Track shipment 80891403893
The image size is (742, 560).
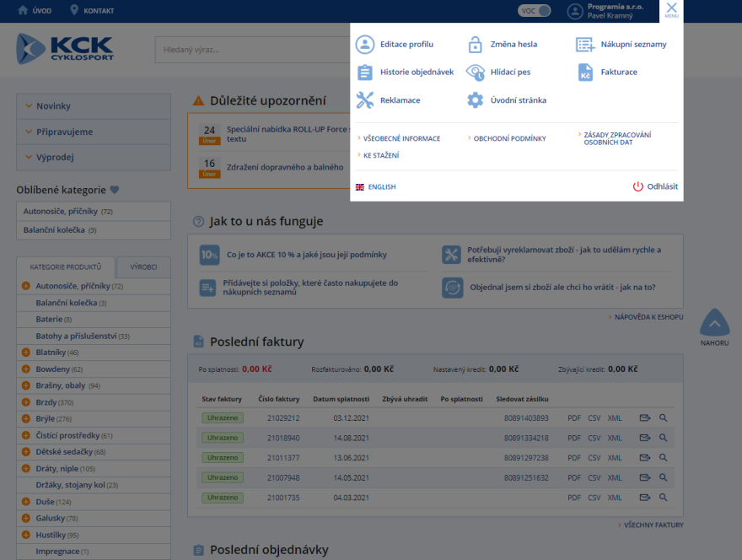coord(526,418)
